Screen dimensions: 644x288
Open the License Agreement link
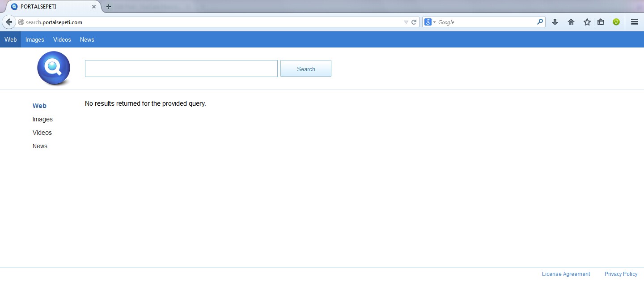pos(566,274)
